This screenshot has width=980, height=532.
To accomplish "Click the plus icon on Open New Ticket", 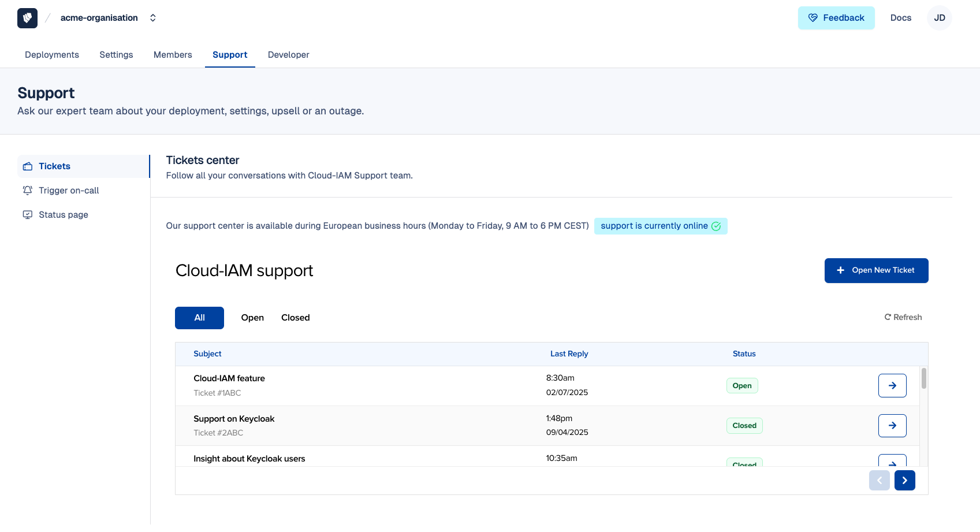I will point(841,270).
